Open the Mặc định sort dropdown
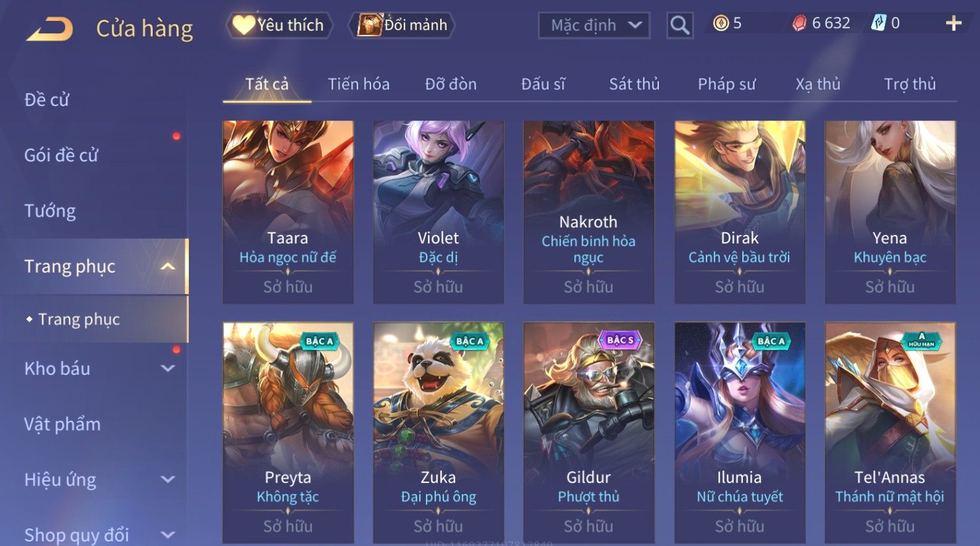Viewport: 980px width, 546px height. [x=594, y=25]
